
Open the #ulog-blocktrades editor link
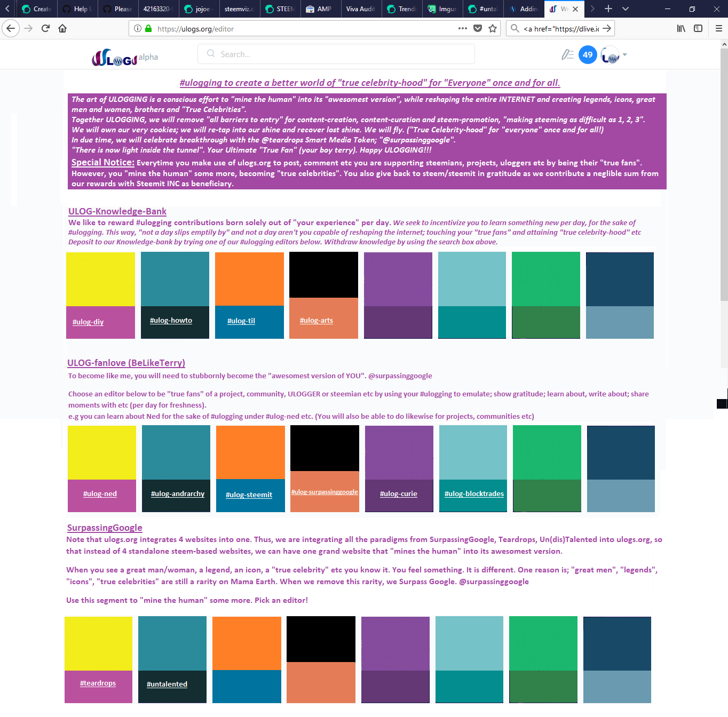(474, 493)
